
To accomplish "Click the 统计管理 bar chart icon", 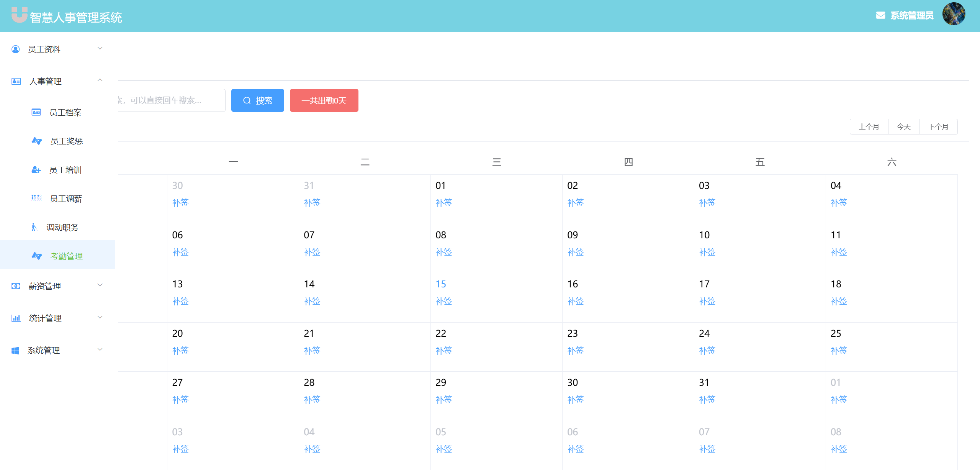I will point(16,318).
